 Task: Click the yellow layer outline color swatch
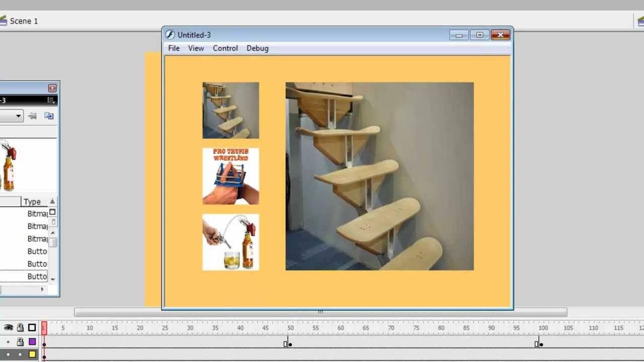click(x=32, y=354)
